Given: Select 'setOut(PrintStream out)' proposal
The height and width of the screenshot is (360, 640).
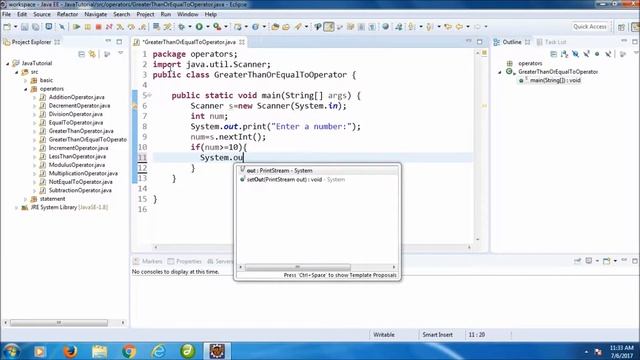Looking at the screenshot, I should (x=317, y=180).
